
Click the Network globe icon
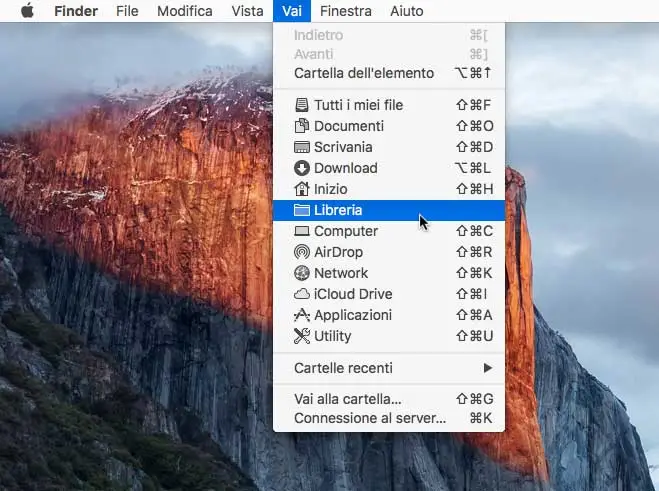(301, 273)
